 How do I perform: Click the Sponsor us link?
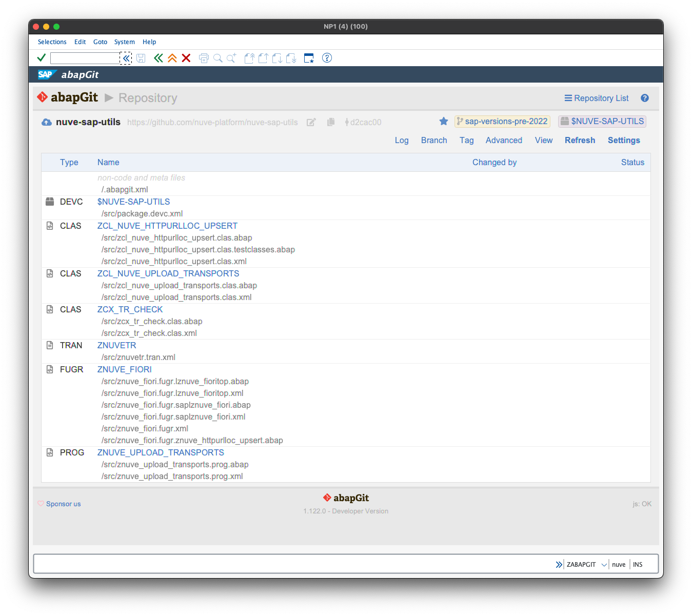click(x=63, y=504)
